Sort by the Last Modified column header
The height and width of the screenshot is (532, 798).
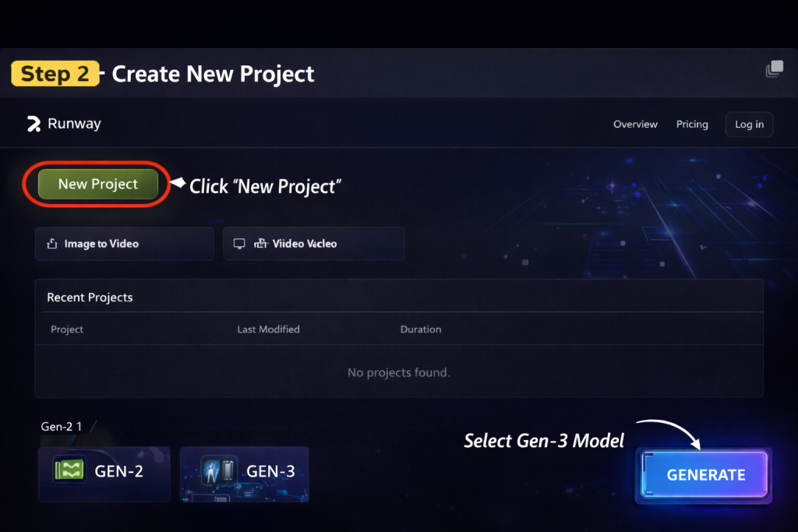[268, 329]
